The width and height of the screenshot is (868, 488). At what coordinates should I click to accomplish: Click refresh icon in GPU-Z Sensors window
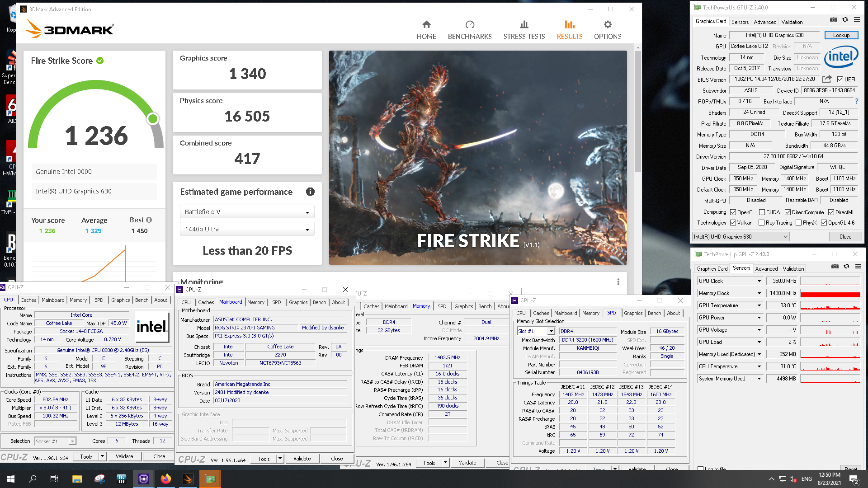tap(846, 267)
